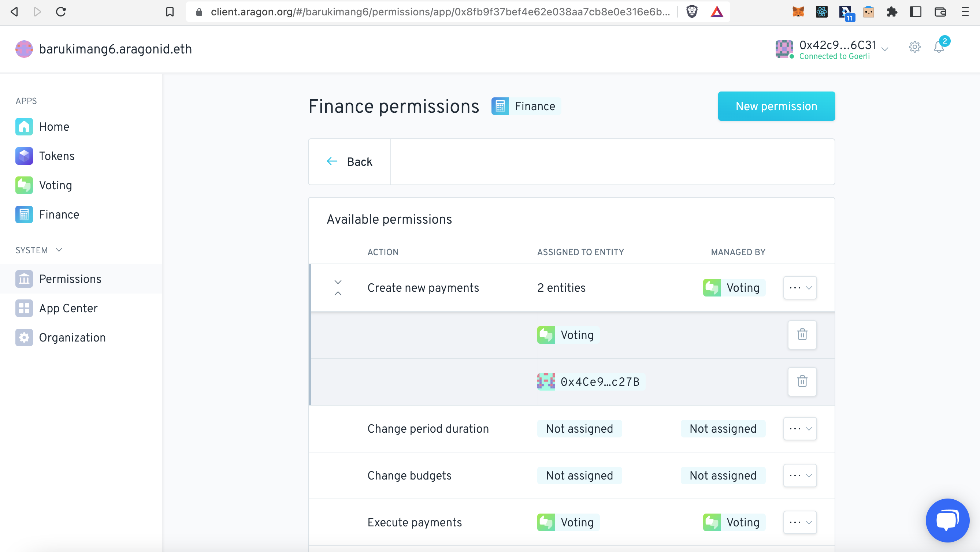Open React DevTools extension icon

[x=822, y=12]
